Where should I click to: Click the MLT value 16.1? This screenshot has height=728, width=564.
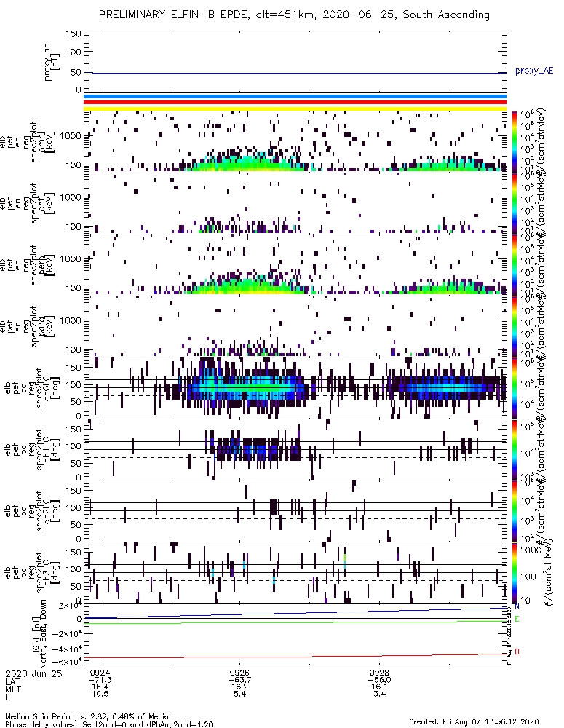(379, 687)
